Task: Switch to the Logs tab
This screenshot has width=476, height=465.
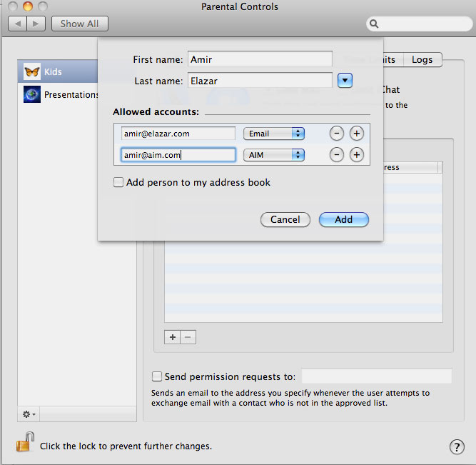Action: point(422,60)
